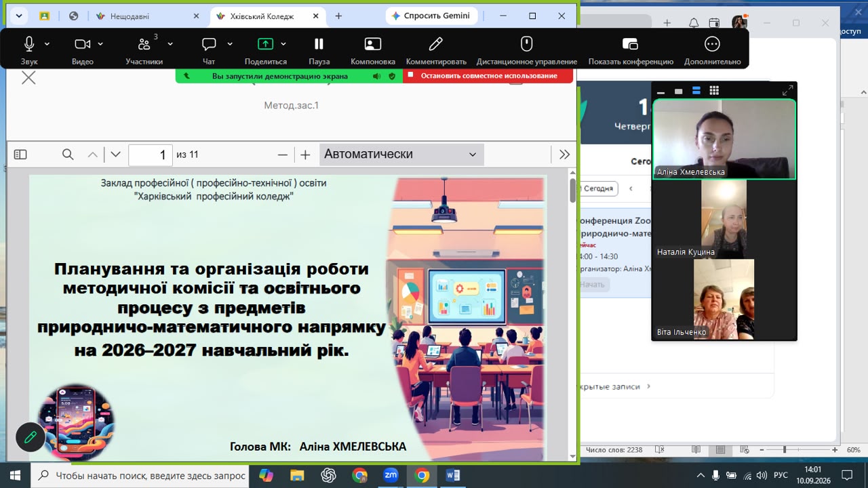Stop sharing via Остановить совместное использование
Viewport: 868px width, 488px height.
[x=488, y=76]
